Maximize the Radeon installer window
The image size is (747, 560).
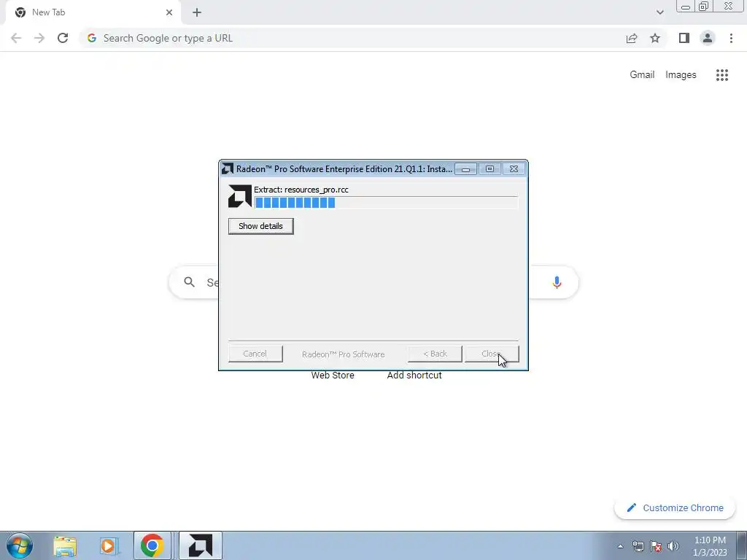click(x=489, y=169)
